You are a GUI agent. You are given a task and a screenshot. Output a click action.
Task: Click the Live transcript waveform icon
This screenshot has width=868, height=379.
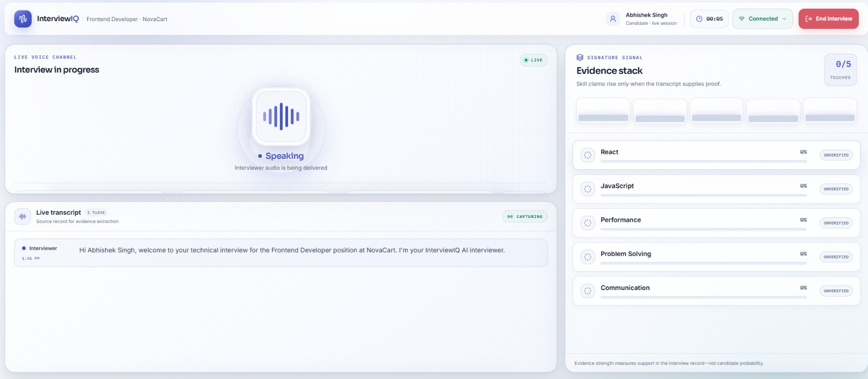[x=22, y=216]
